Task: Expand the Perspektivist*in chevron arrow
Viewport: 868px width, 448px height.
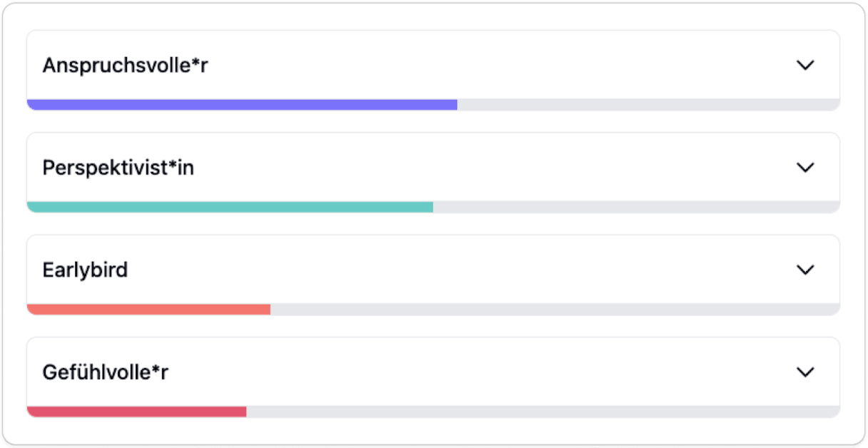Action: pos(805,168)
